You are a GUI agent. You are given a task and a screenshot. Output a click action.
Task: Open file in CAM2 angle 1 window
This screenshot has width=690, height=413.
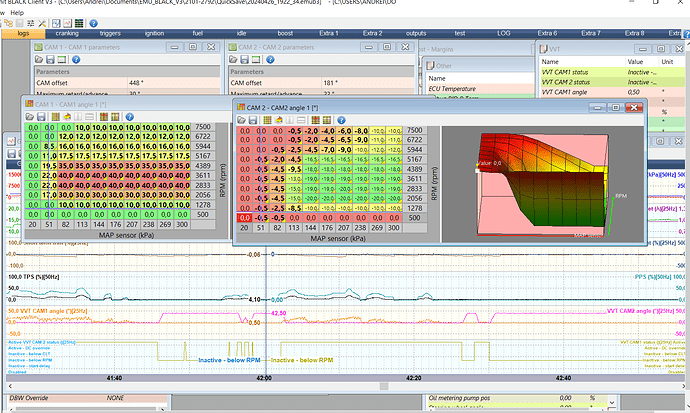coord(242,118)
